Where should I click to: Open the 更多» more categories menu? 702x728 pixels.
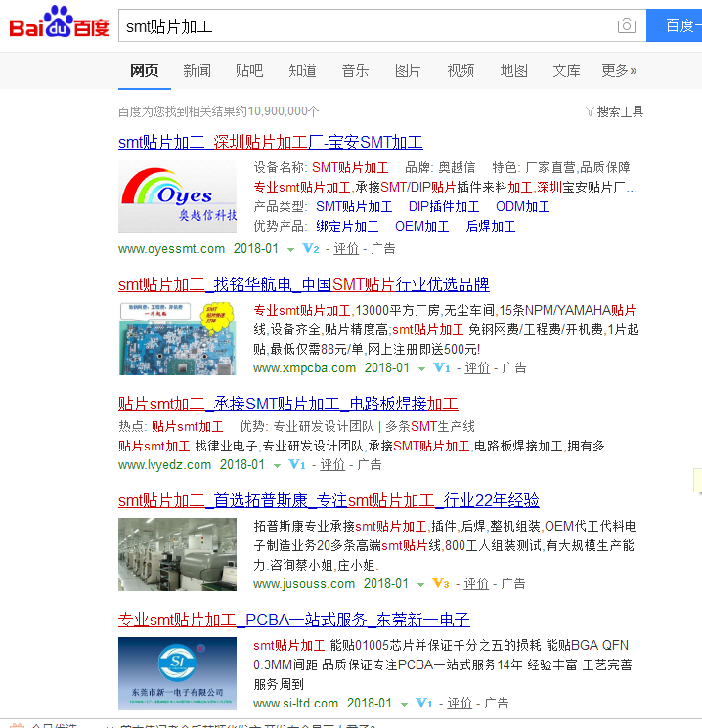point(619,70)
